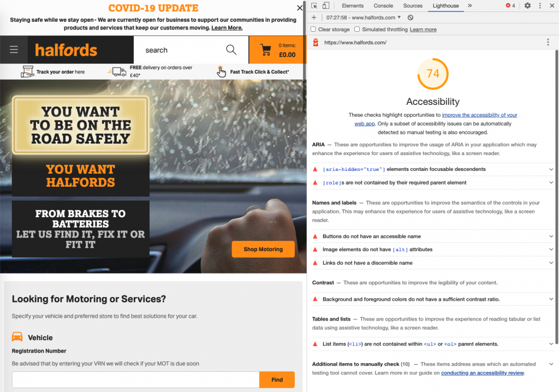Show more DevTools tabs chevron
559x392 pixels.
point(470,5)
